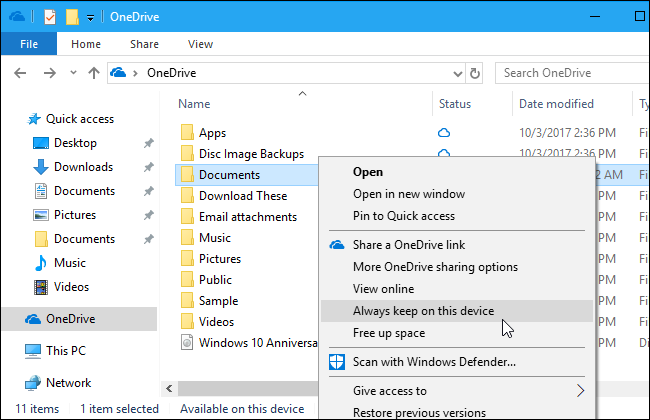Viewport: 650px width, 420px height.
Task: Click the OneDrive cloud icon in title bar
Action: click(17, 17)
